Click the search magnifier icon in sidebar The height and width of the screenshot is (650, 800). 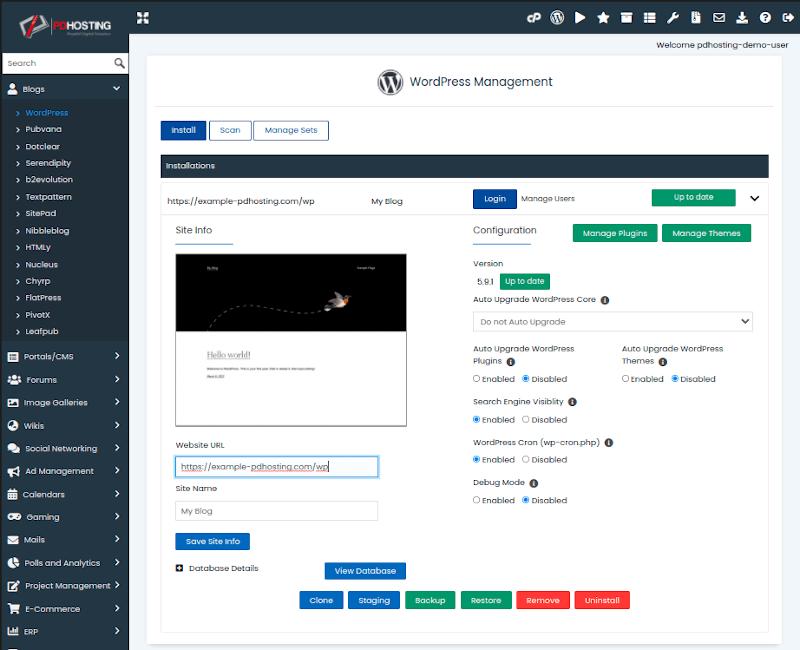119,63
